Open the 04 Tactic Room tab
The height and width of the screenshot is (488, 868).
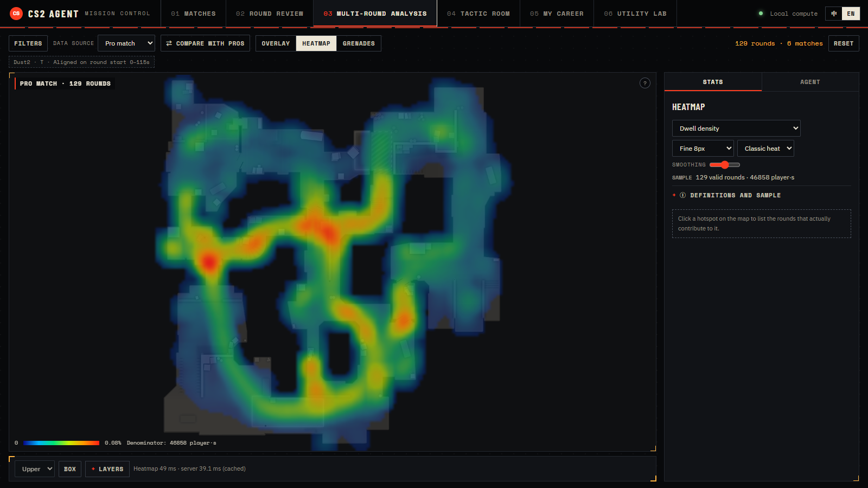click(478, 14)
